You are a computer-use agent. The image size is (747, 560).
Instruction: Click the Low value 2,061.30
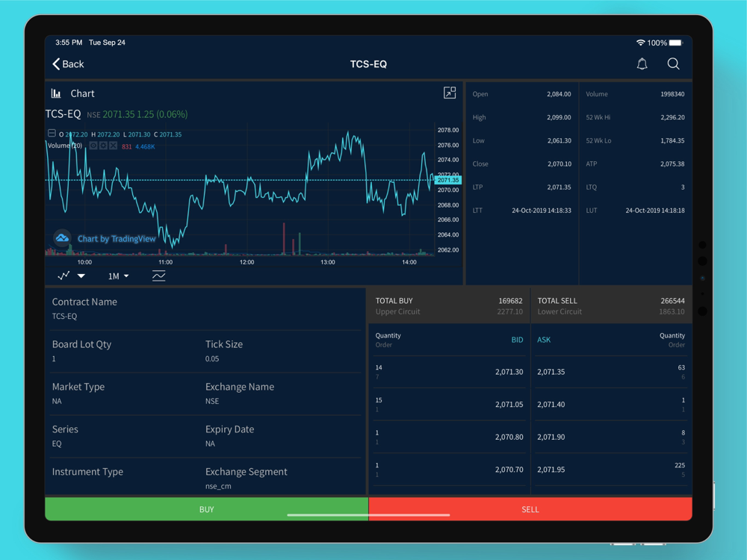[559, 140]
